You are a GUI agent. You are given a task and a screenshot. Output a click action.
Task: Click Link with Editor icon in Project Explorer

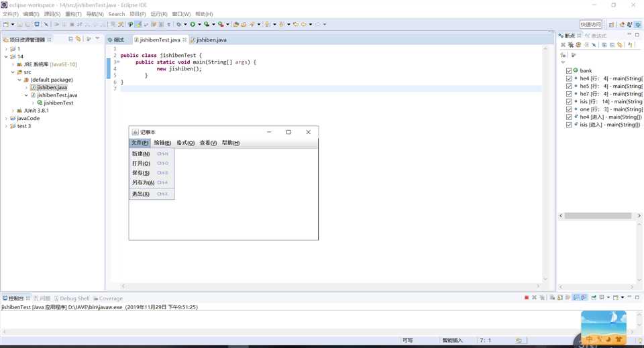pyautogui.click(x=78, y=39)
